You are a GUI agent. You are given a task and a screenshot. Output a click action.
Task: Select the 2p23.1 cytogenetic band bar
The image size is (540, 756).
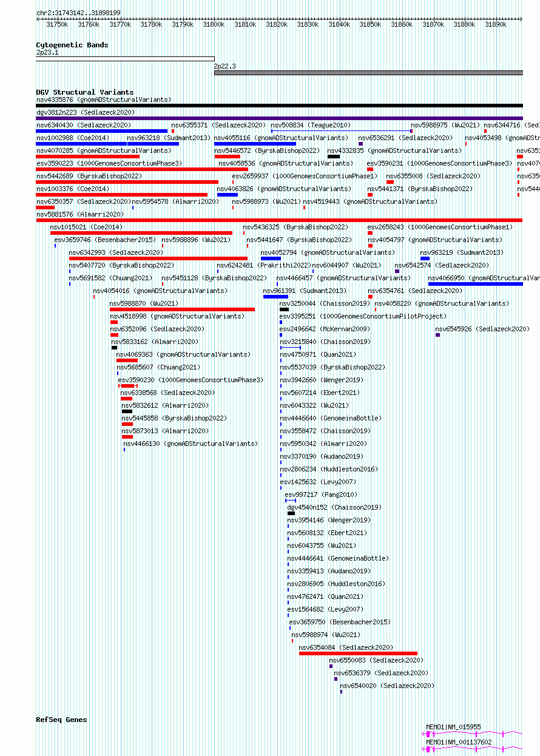pos(125,59)
